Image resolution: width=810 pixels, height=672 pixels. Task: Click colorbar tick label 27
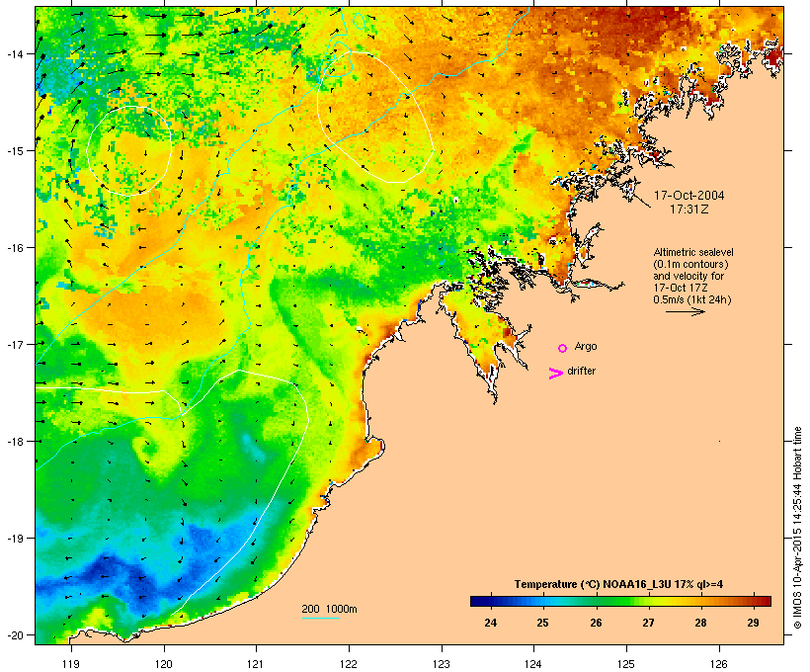(x=648, y=623)
